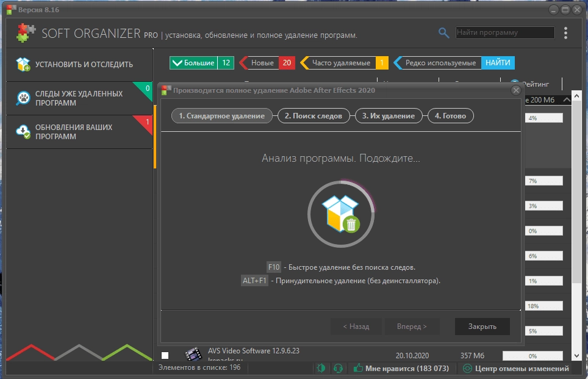The width and height of the screenshot is (588, 379).
Task: Click the version window title icon
Action: click(11, 9)
